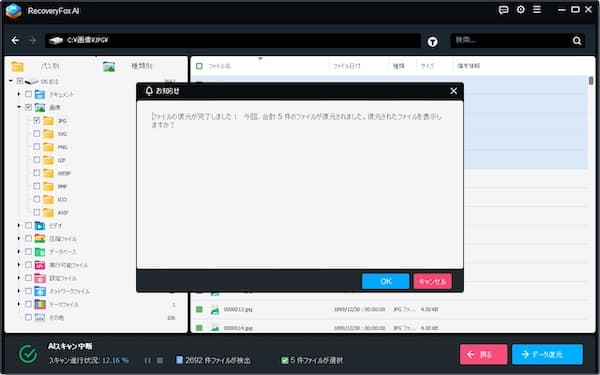Click the RecoveryFox AI logo

click(13, 11)
